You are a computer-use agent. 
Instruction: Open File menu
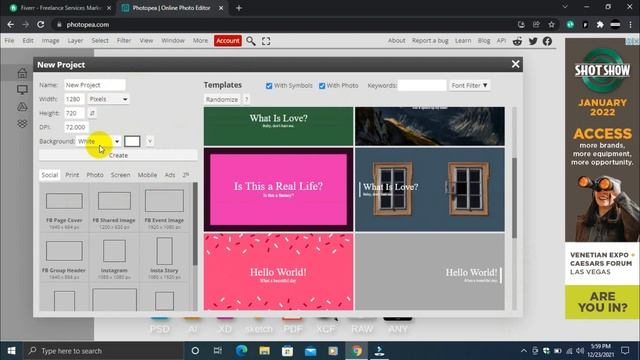point(9,40)
